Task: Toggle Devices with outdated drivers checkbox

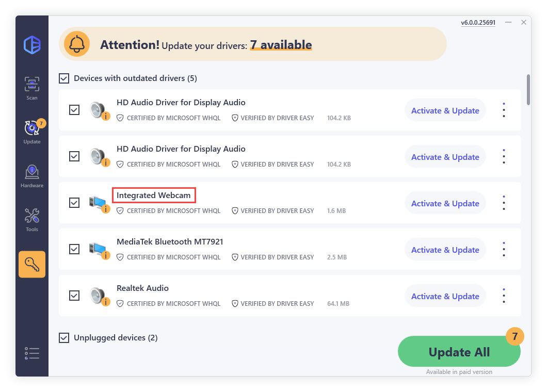Action: [64, 78]
